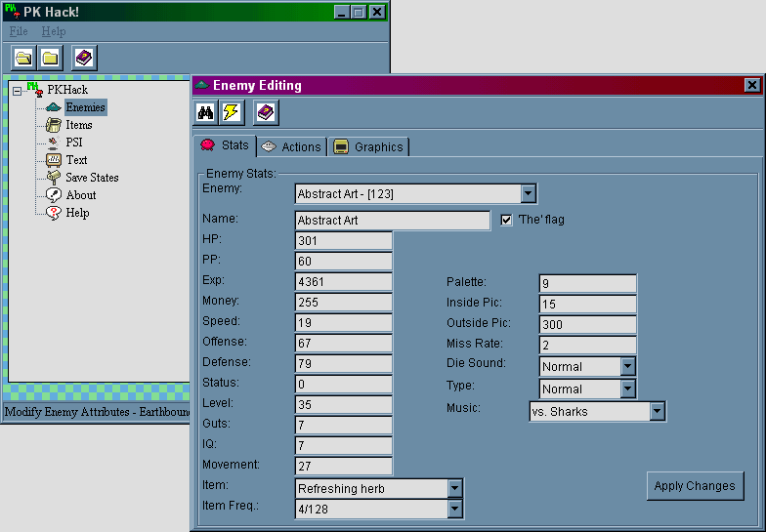Click the binoculars search icon in Enemy Editing
This screenshot has height=532, width=766.
pyautogui.click(x=205, y=113)
